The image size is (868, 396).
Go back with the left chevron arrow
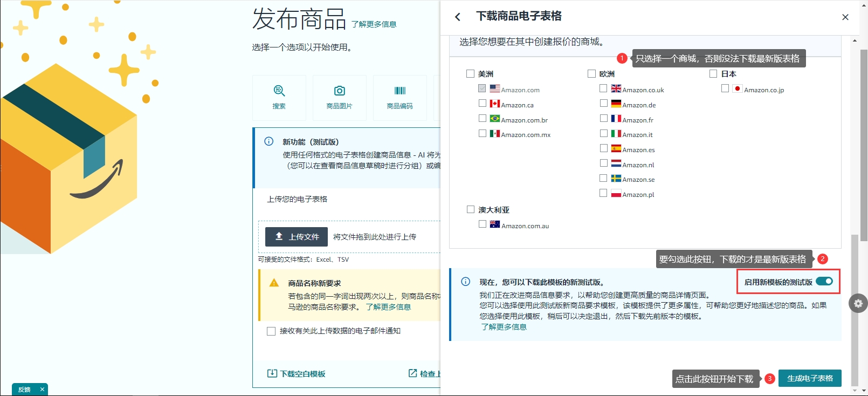click(458, 17)
